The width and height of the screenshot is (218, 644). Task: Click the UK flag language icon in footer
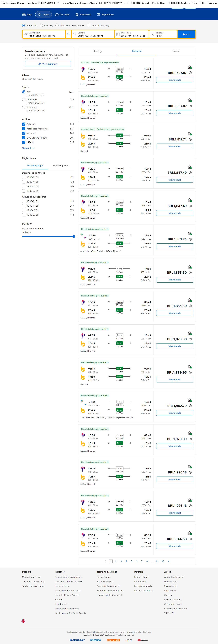coord(23,621)
